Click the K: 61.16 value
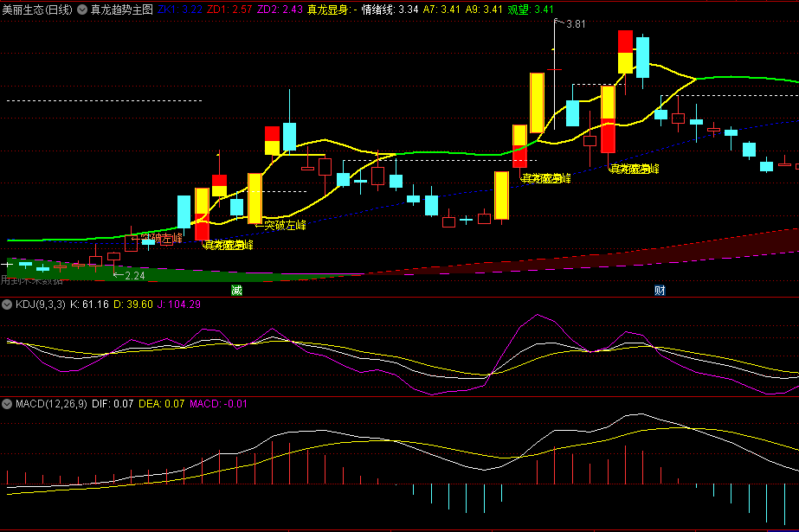The height and width of the screenshot is (532, 799). coord(89,304)
